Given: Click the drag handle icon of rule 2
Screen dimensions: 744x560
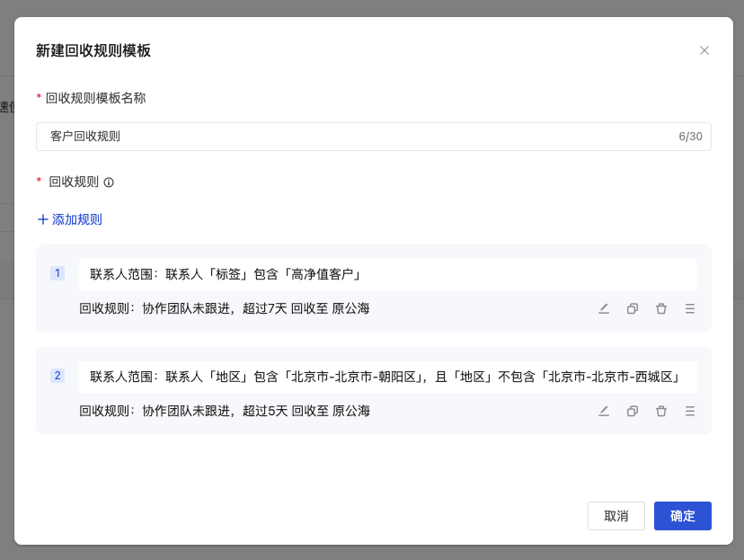Looking at the screenshot, I should coord(690,411).
